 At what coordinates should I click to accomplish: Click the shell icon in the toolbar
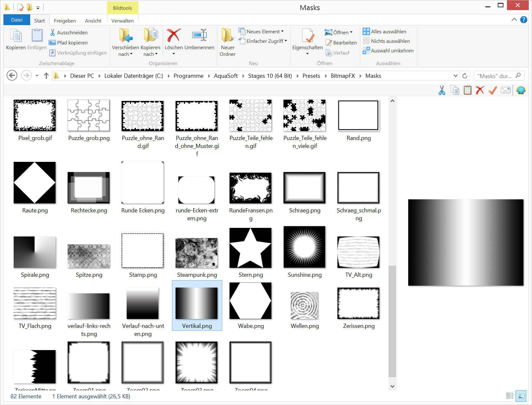click(521, 90)
